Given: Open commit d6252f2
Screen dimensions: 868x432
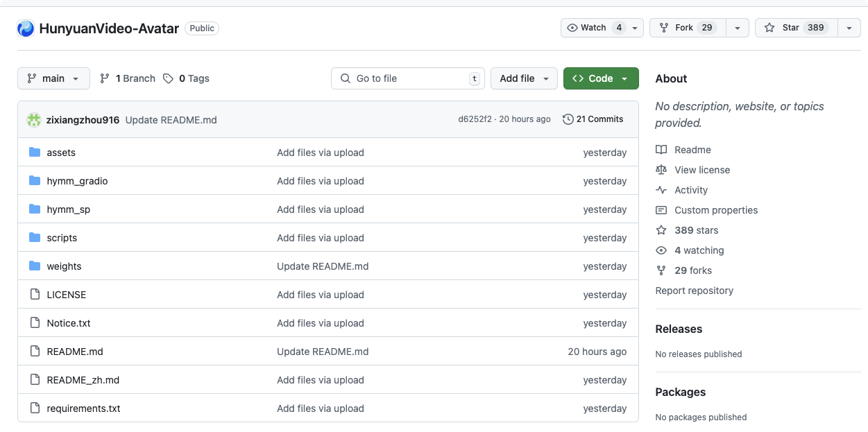Looking at the screenshot, I should (x=475, y=119).
